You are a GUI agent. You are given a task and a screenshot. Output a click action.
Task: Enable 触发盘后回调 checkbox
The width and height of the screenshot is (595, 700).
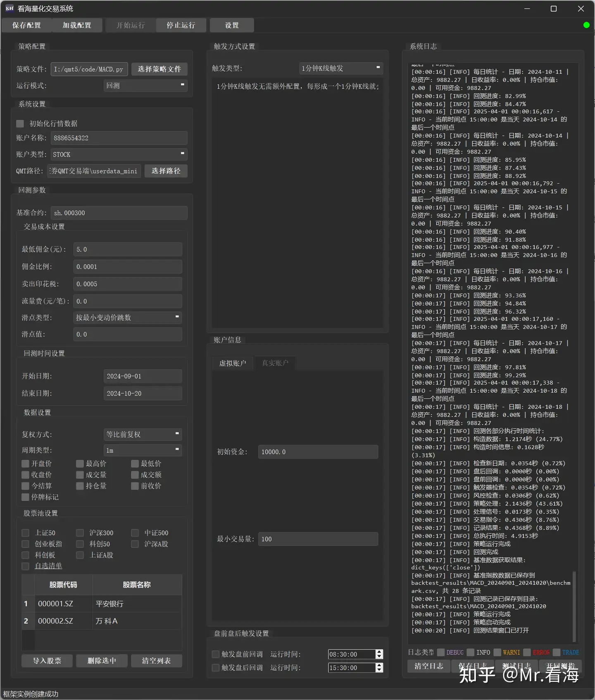216,668
